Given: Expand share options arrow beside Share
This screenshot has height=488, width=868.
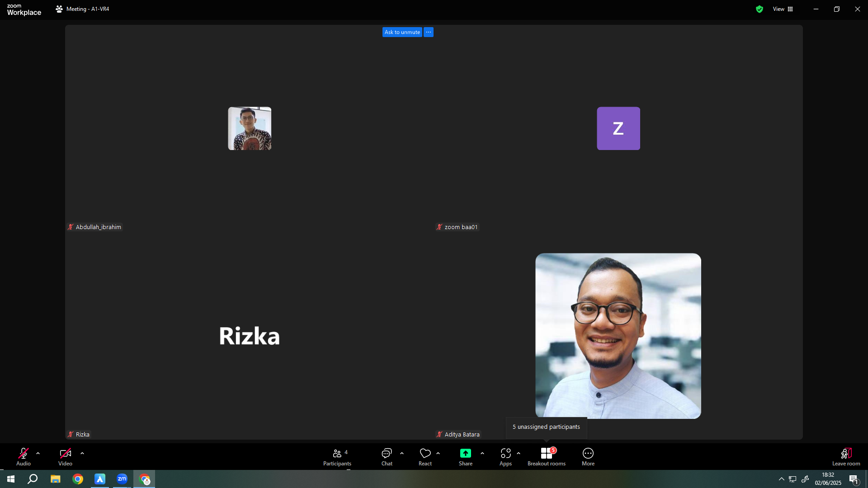Looking at the screenshot, I should pos(482,453).
